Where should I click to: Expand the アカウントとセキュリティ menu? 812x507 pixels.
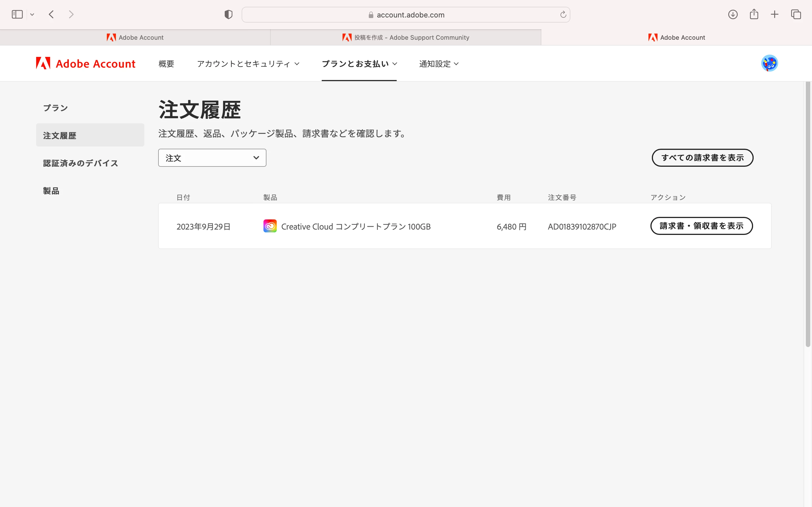pyautogui.click(x=248, y=64)
